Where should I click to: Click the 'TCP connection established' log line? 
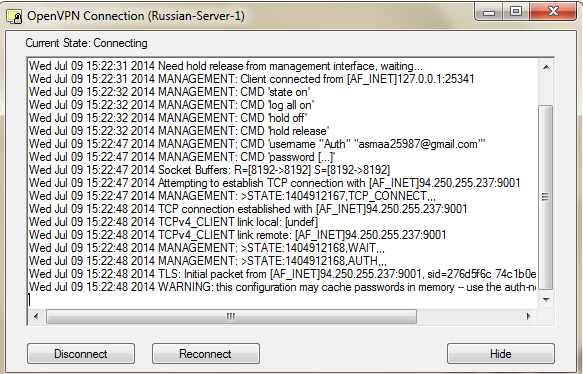coord(248,209)
